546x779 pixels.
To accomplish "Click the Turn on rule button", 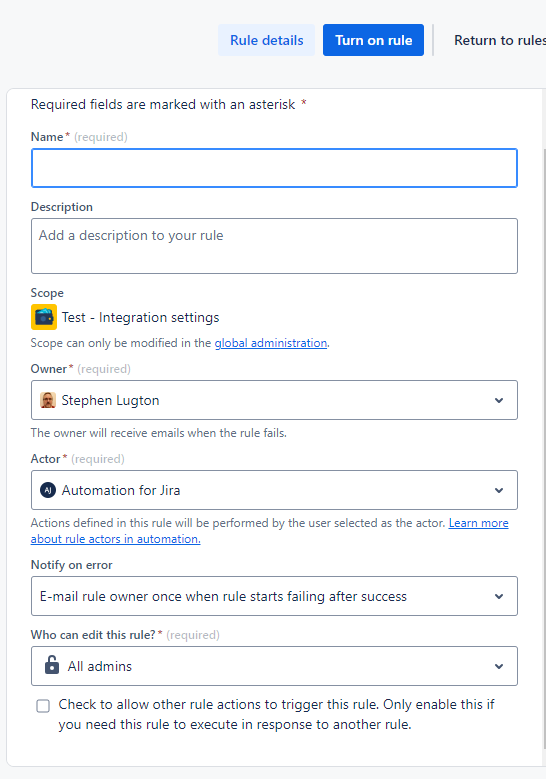I will [x=373, y=40].
